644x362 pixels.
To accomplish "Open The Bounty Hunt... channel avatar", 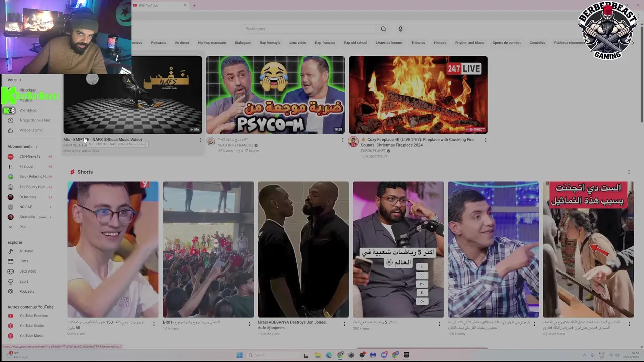I will (10, 187).
